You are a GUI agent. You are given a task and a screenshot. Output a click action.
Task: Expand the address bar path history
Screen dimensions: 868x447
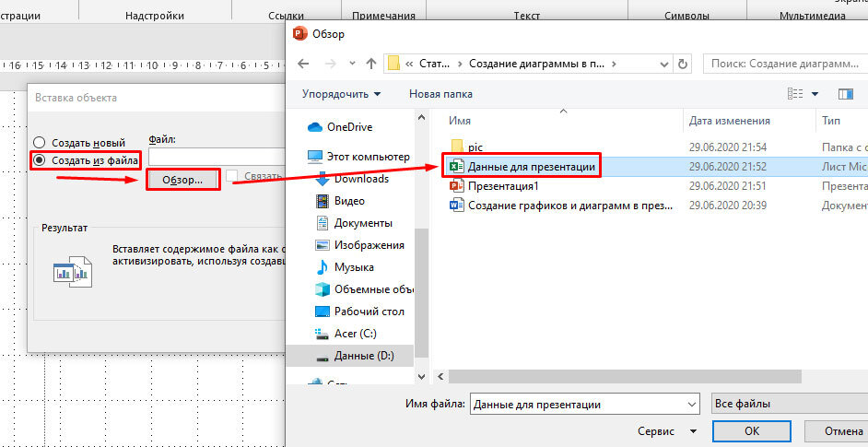pos(664,64)
